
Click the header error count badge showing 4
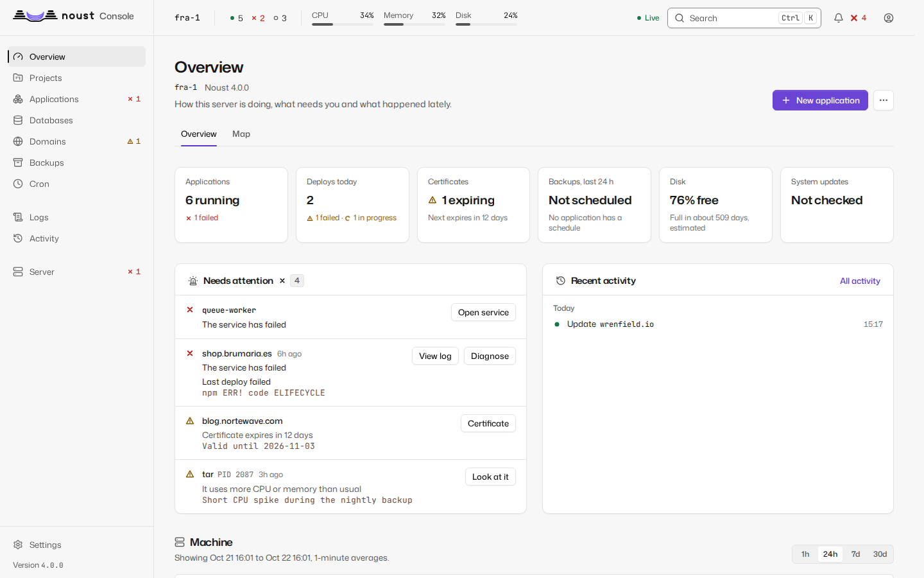point(859,18)
